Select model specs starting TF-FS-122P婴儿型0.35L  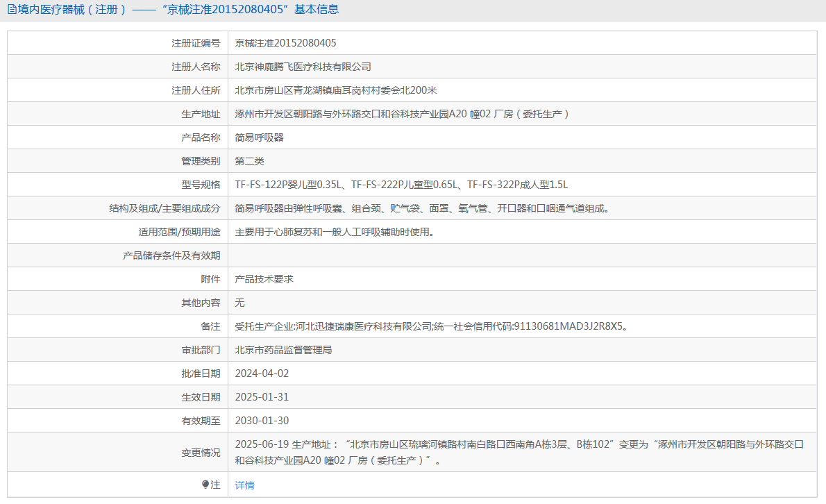click(x=401, y=185)
